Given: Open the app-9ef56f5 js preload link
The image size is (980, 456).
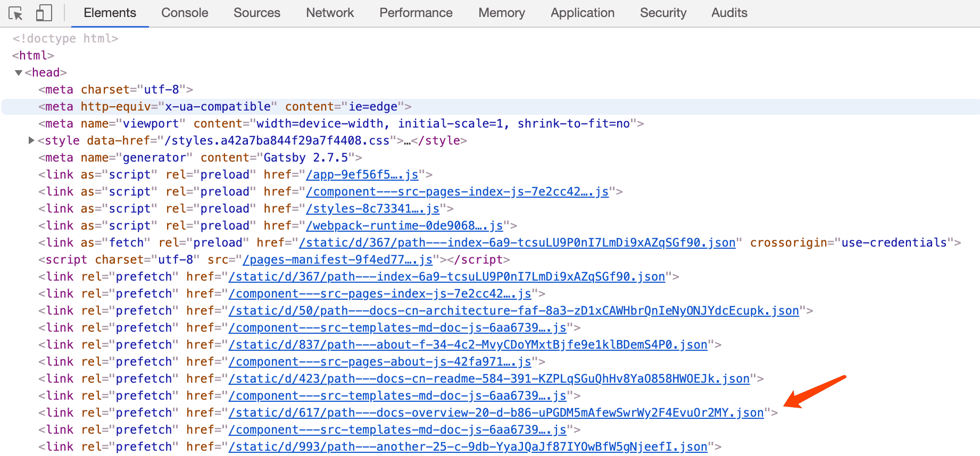Looking at the screenshot, I should click(x=362, y=175).
